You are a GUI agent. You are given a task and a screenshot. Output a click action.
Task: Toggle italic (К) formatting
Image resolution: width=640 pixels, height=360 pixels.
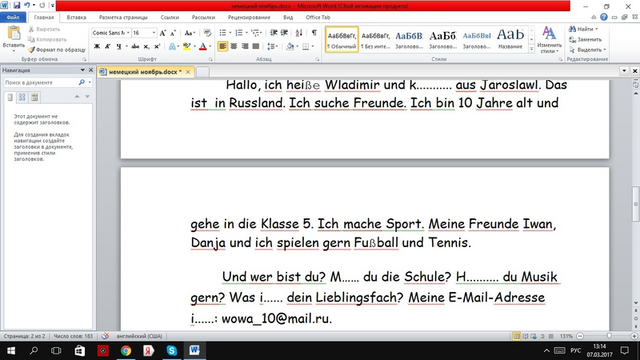(x=107, y=47)
